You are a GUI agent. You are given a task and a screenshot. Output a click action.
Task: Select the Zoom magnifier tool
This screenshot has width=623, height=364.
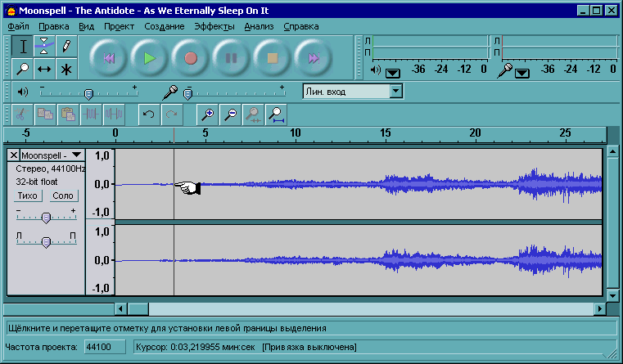[x=23, y=69]
